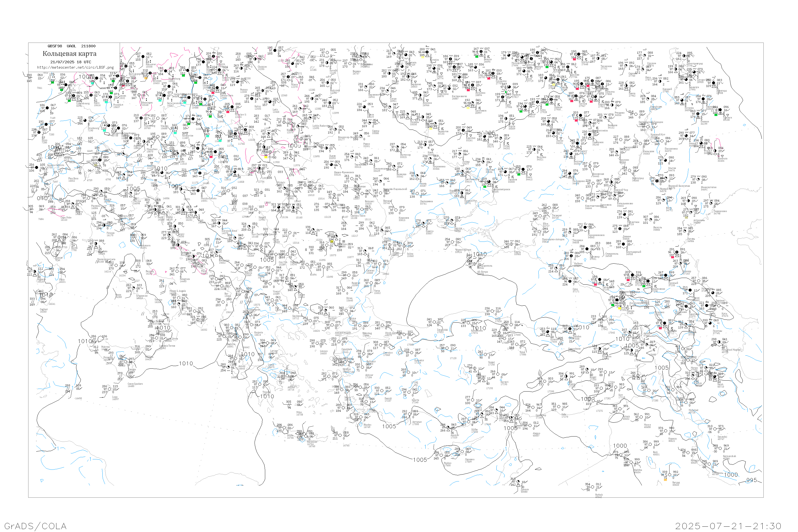Image resolution: width=798 pixels, height=532 pixels.
Task: Click the Rhodes 16749 station label
Action: coord(367,426)
